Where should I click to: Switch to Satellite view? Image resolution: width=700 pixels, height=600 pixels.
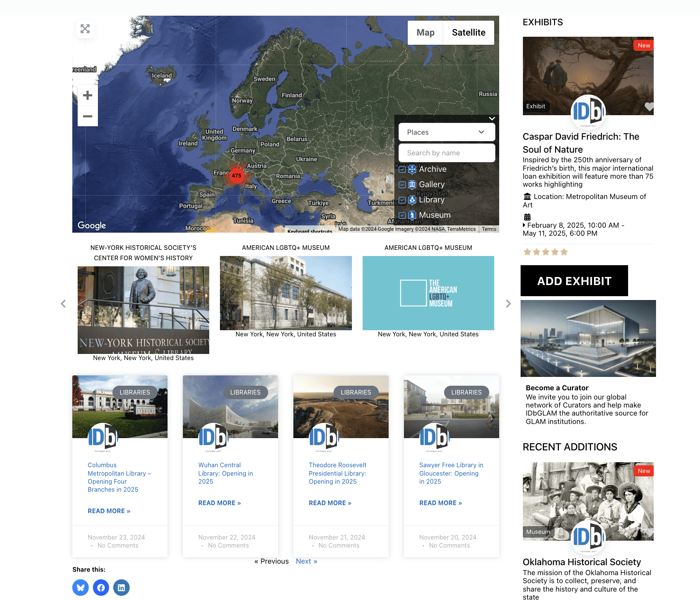pyautogui.click(x=469, y=33)
